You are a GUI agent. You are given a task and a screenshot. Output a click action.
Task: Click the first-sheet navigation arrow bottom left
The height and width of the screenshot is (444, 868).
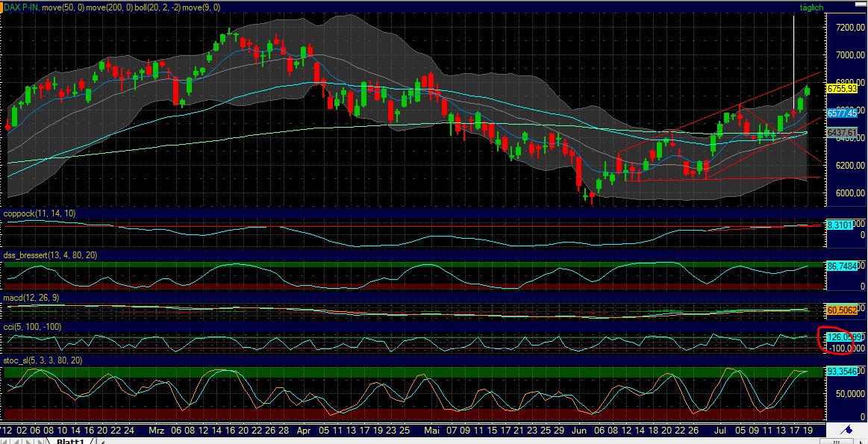[4, 440]
